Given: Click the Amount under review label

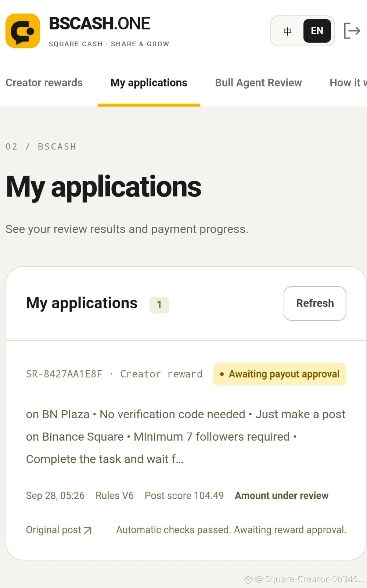Looking at the screenshot, I should pyautogui.click(x=281, y=496).
